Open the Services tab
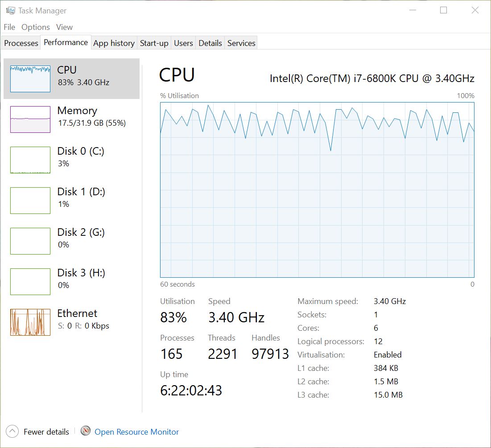491x448 pixels. [x=241, y=43]
